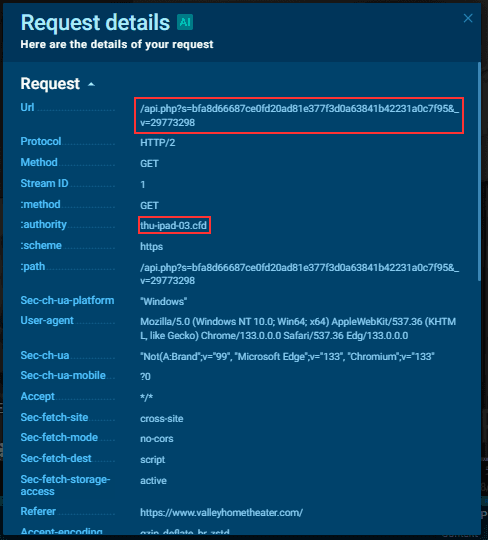Click the vertical scrollbar in details panel
Image resolution: width=488 pixels, height=540 pixels.
point(479,172)
